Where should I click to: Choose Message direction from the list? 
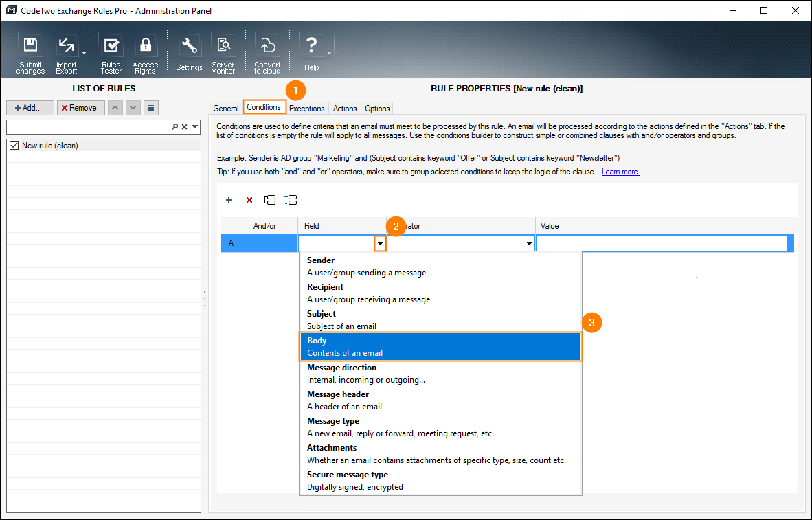click(x=440, y=374)
